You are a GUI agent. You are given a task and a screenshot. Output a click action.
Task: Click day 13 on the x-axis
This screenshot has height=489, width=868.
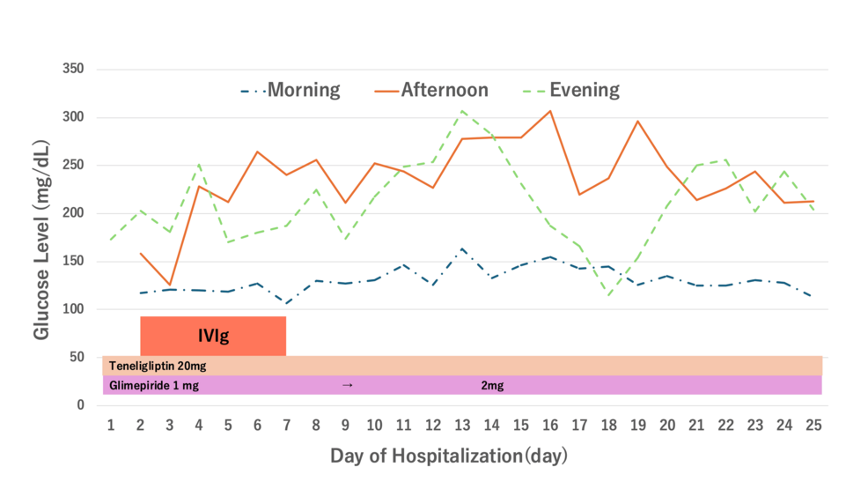(x=462, y=426)
